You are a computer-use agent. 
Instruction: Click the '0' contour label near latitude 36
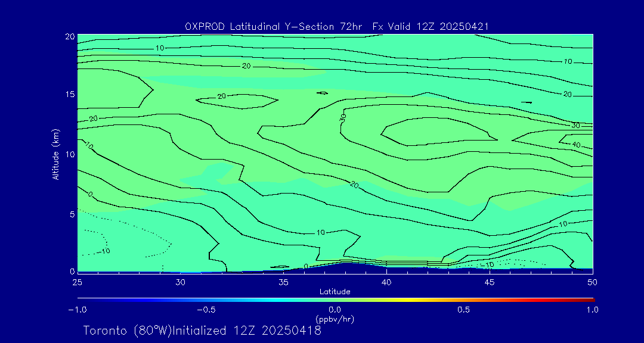(306, 266)
